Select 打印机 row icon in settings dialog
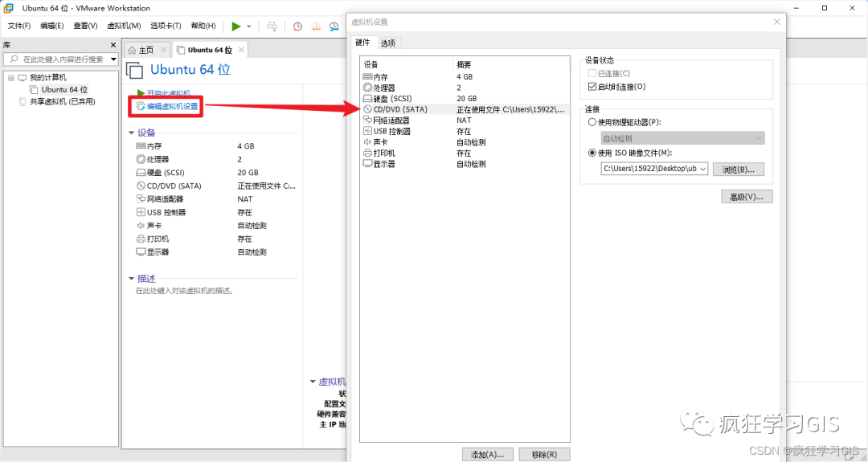The width and height of the screenshot is (868, 462). 367,153
